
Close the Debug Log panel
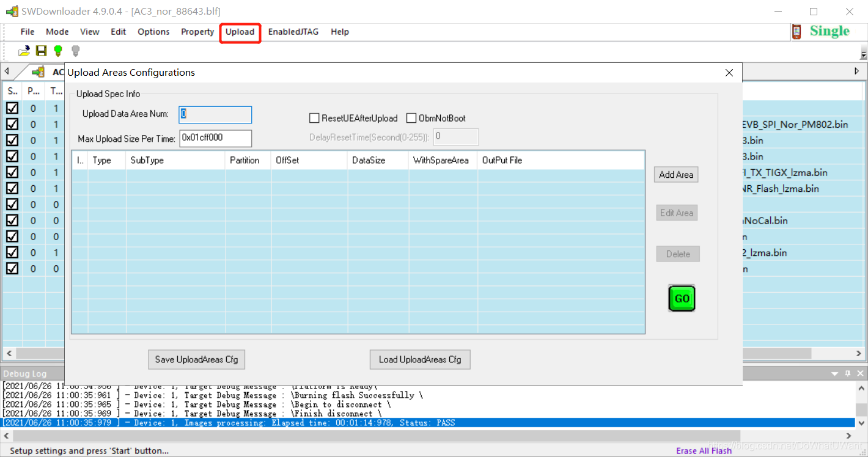click(x=860, y=373)
